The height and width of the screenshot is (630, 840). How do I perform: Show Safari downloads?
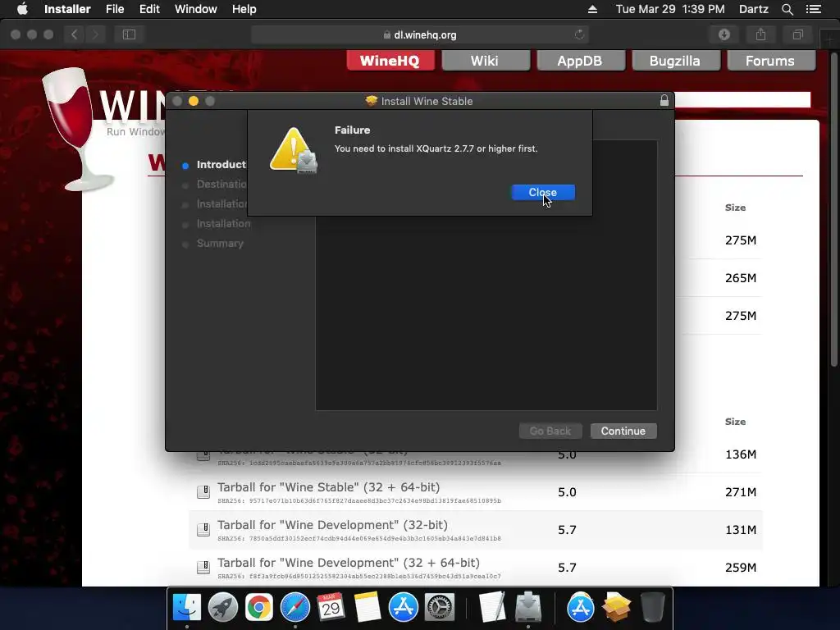click(x=724, y=34)
